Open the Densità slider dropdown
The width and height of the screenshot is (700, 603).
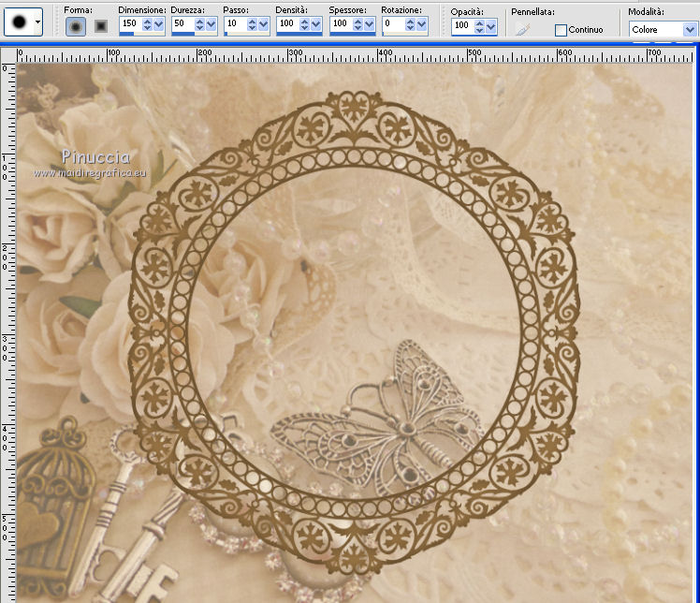pos(316,24)
